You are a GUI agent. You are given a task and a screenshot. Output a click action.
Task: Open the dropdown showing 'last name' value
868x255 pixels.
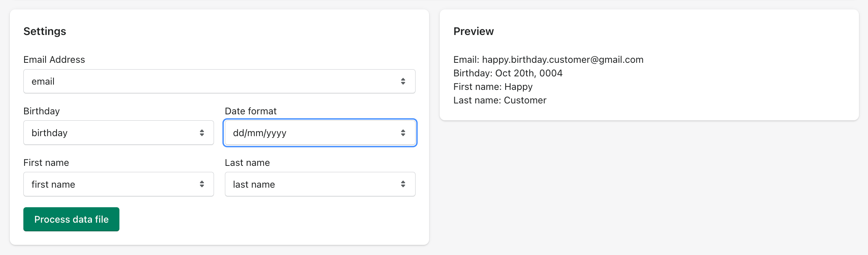313,184
